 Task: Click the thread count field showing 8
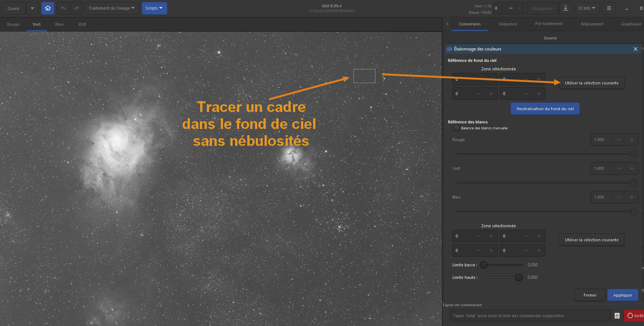[x=500, y=8]
